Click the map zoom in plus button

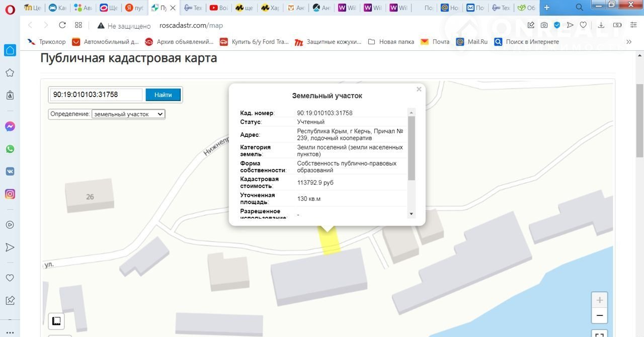click(x=599, y=300)
